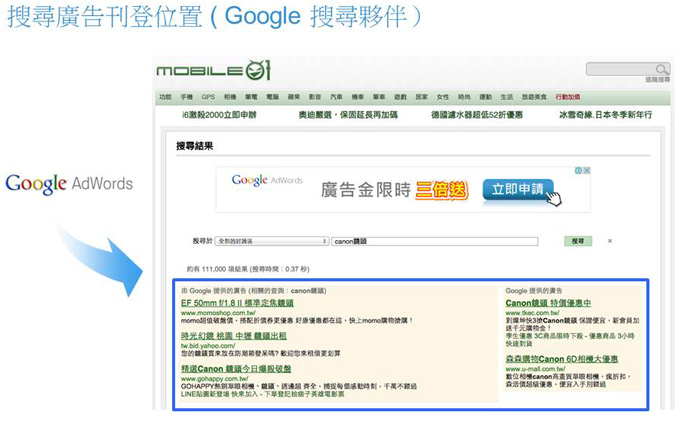Screen dimensions: 680x422
Task: Click the www.momoshop.com.tw URL
Action: (x=218, y=313)
